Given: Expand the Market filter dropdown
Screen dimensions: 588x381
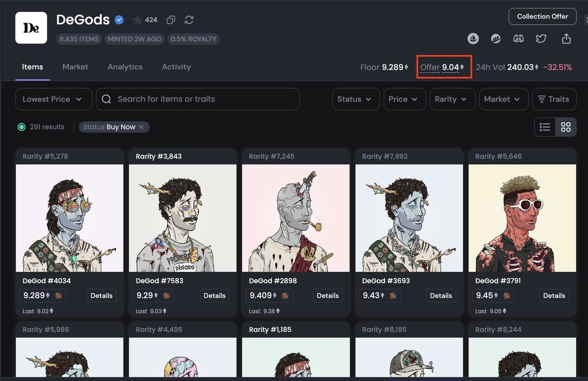Looking at the screenshot, I should (x=504, y=99).
